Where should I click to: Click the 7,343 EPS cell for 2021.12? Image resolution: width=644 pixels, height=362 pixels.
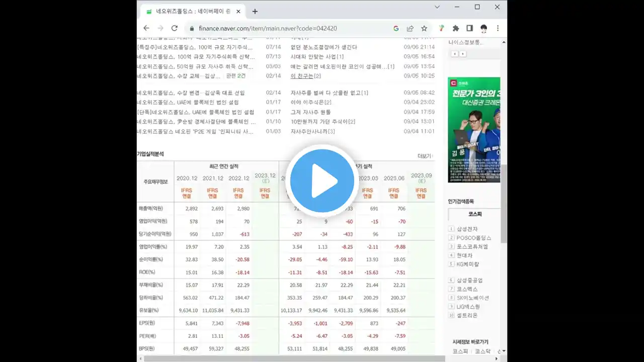point(217,323)
